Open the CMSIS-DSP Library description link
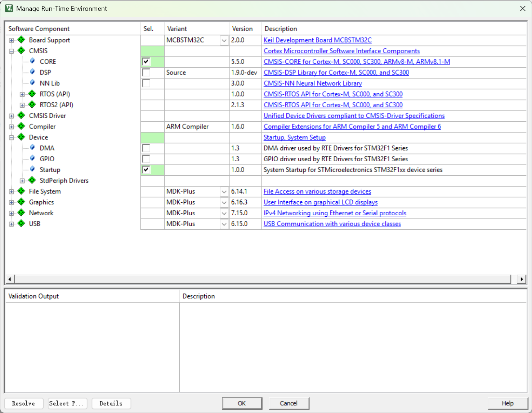This screenshot has height=413, width=532. click(336, 72)
